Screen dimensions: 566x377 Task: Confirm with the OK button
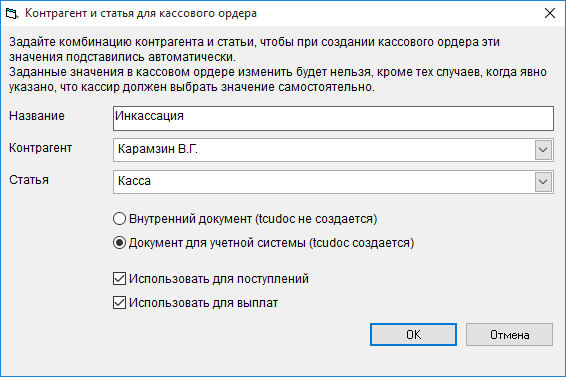(x=413, y=335)
